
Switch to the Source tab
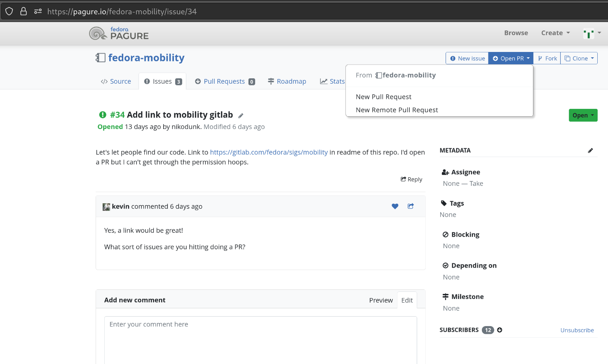tap(116, 81)
